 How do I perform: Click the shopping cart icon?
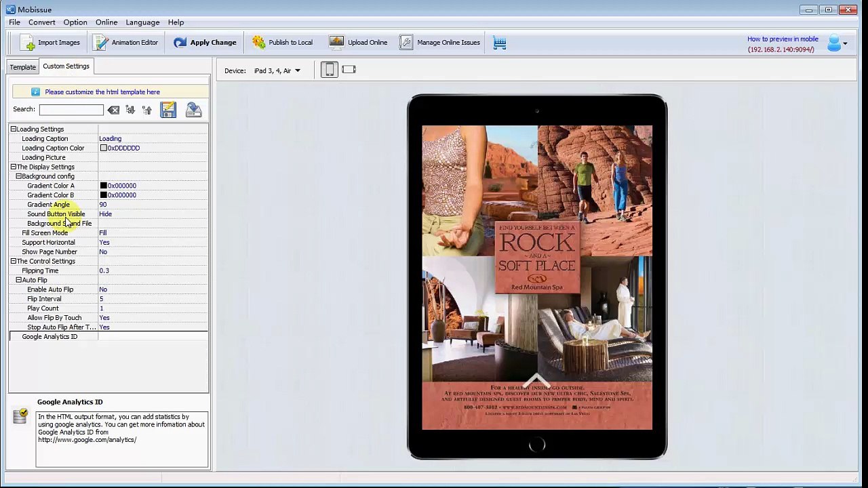(500, 43)
